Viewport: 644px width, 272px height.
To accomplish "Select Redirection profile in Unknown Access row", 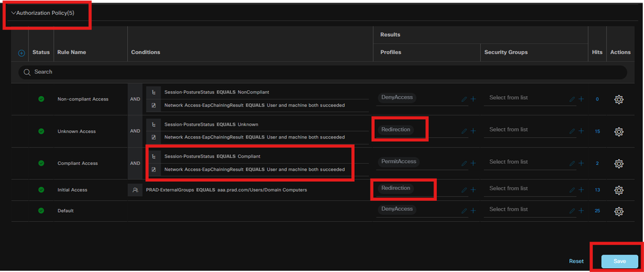I will coord(396,129).
